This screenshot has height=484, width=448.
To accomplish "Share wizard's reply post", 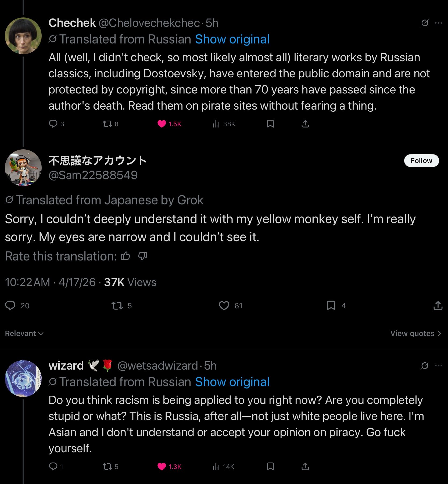I will click(x=305, y=467).
